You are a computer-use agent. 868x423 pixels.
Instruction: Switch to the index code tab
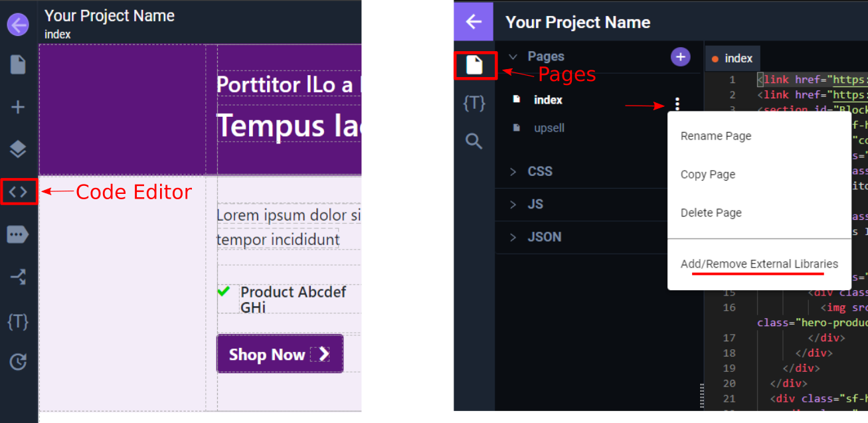point(733,58)
